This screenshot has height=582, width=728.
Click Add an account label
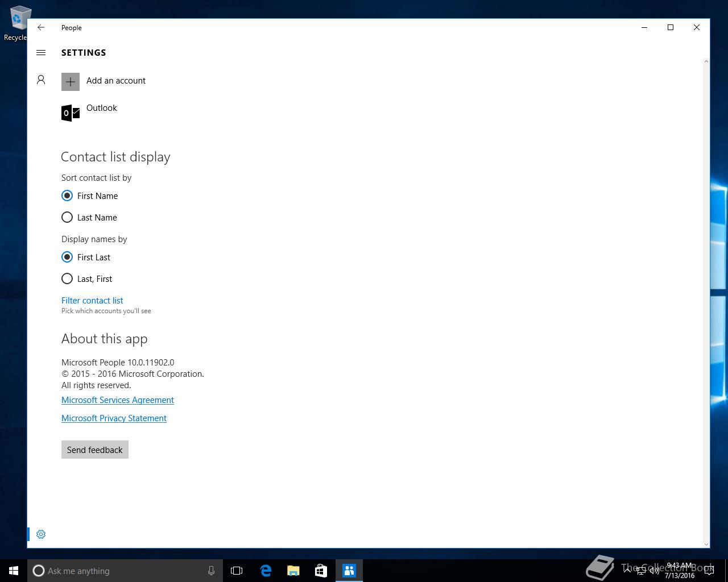[116, 81]
